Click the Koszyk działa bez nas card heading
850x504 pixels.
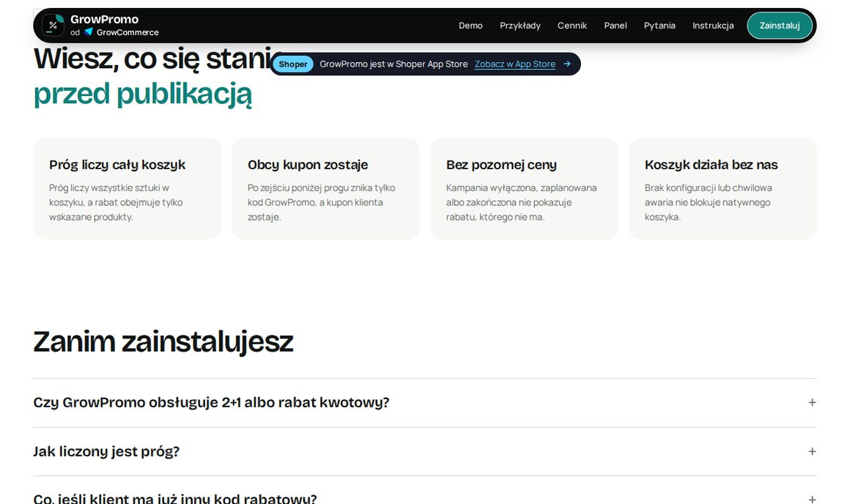click(712, 165)
